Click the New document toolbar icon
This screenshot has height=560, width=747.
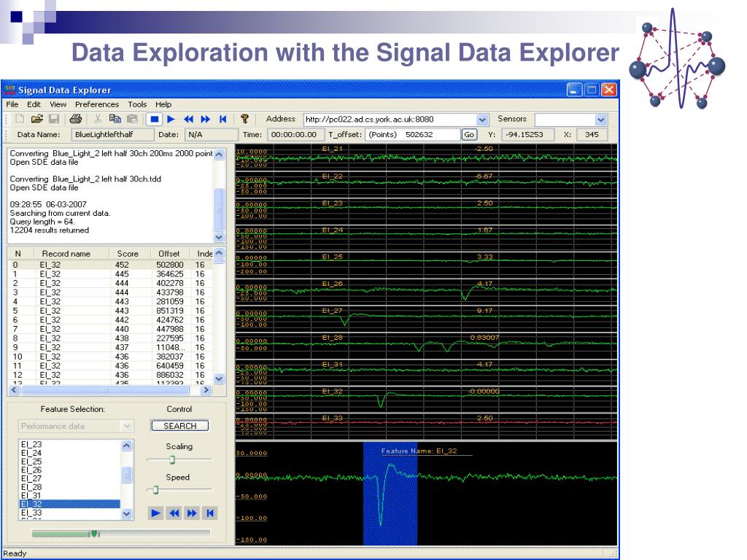click(20, 119)
